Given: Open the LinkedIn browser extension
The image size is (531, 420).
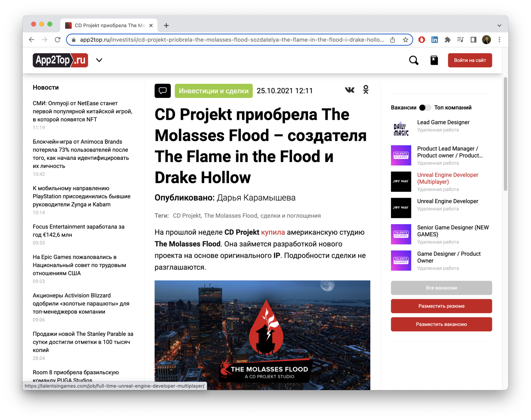Looking at the screenshot, I should [x=435, y=40].
